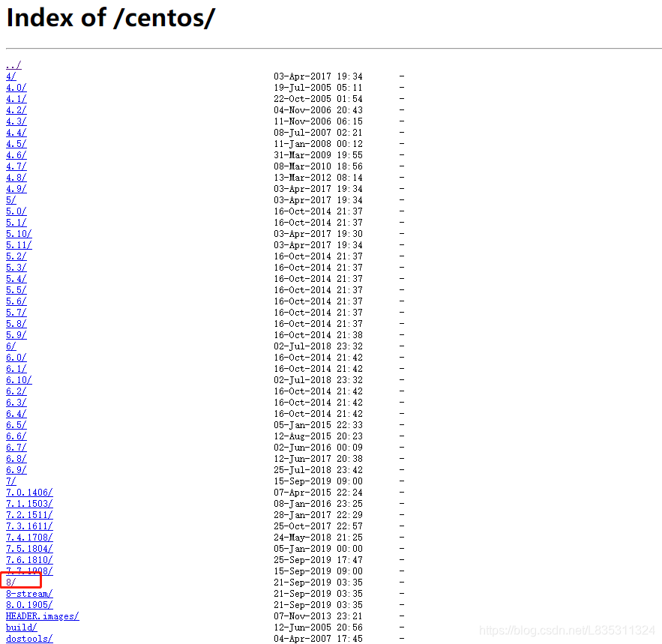Open the 7.3.1611/ directory link
This screenshot has height=644, width=662.
click(x=29, y=526)
